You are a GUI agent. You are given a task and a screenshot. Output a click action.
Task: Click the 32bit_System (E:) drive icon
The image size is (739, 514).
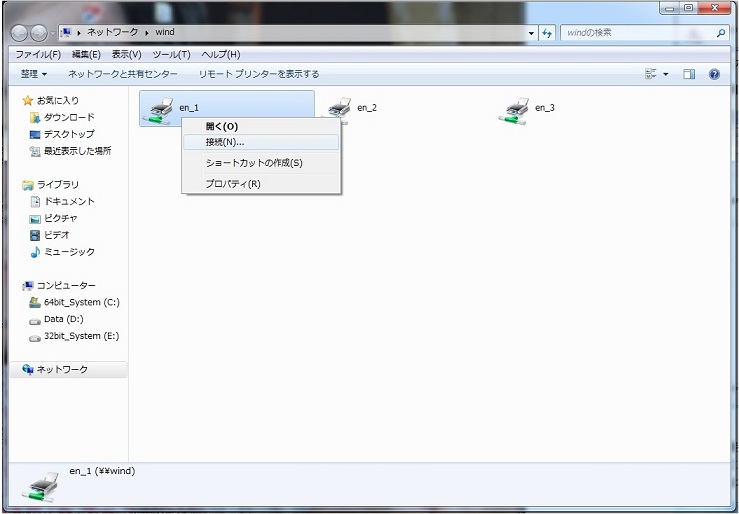click(35, 338)
